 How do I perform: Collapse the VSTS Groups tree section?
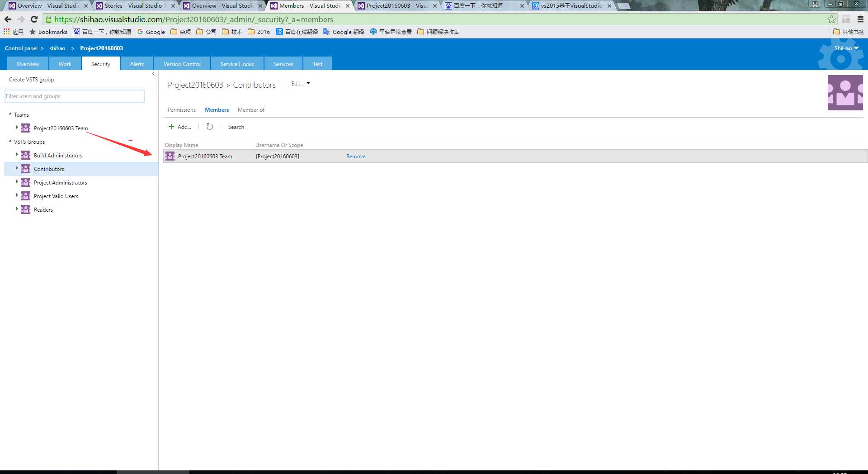point(10,141)
